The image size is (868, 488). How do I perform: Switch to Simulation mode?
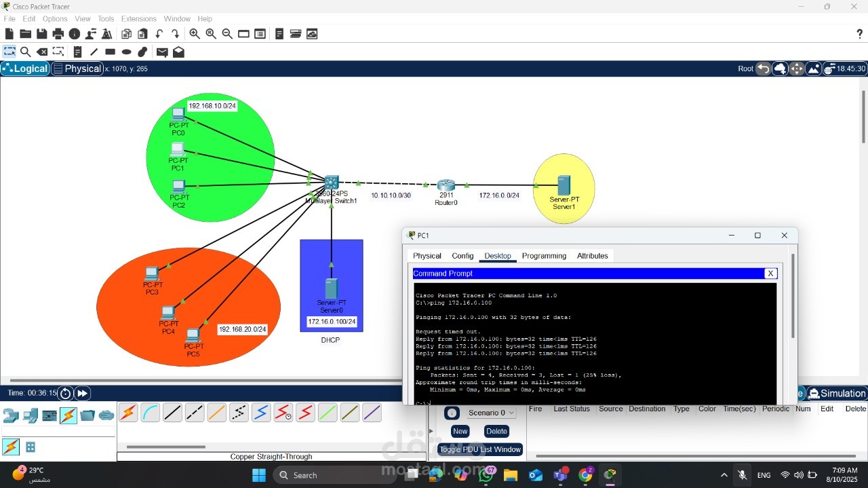[x=837, y=393]
